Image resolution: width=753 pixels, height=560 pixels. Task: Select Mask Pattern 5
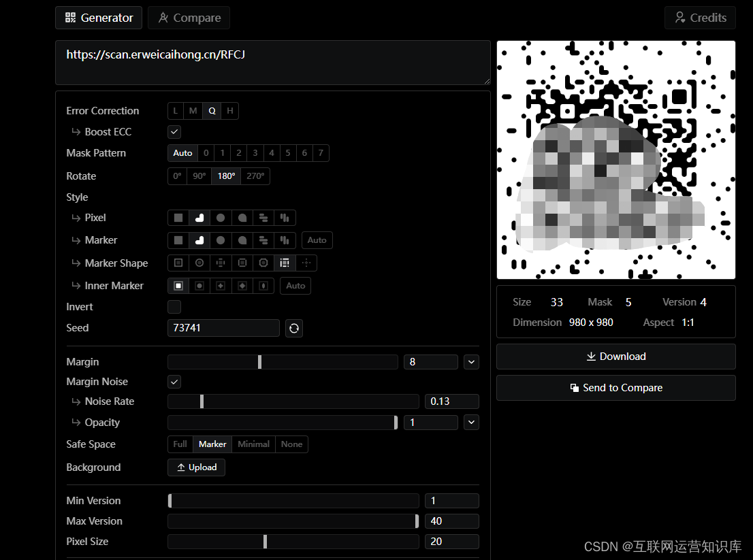click(x=288, y=153)
